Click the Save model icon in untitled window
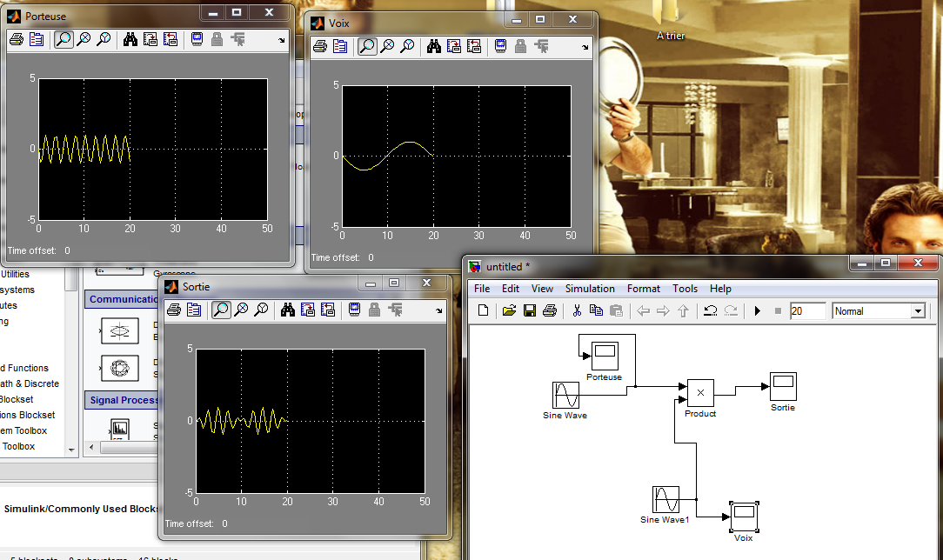This screenshot has height=560, width=943. 530,310
